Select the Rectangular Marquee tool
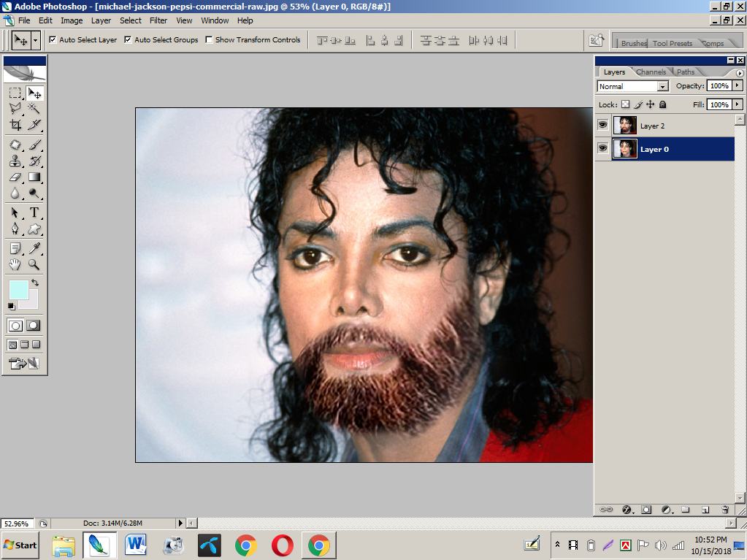 [15, 93]
